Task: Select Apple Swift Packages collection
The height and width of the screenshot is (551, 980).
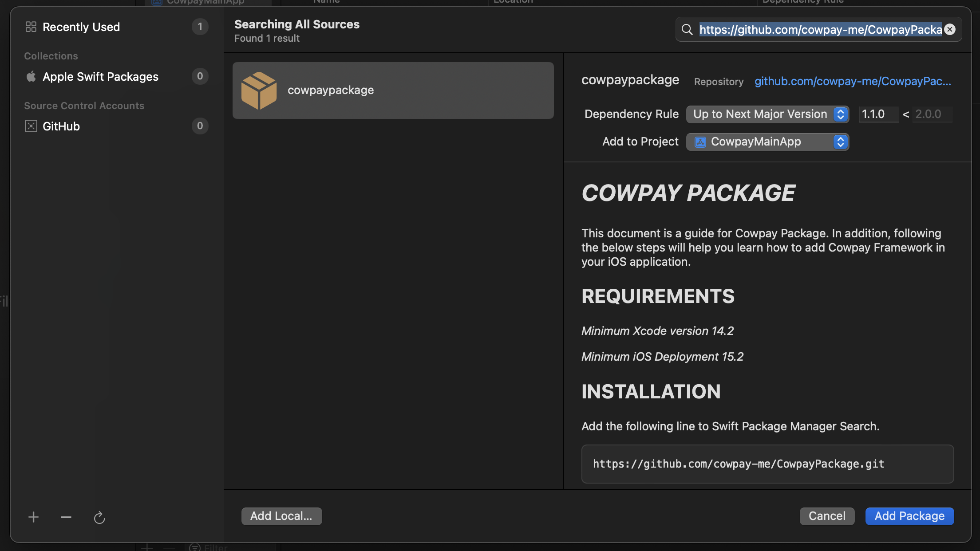Action: pyautogui.click(x=100, y=77)
